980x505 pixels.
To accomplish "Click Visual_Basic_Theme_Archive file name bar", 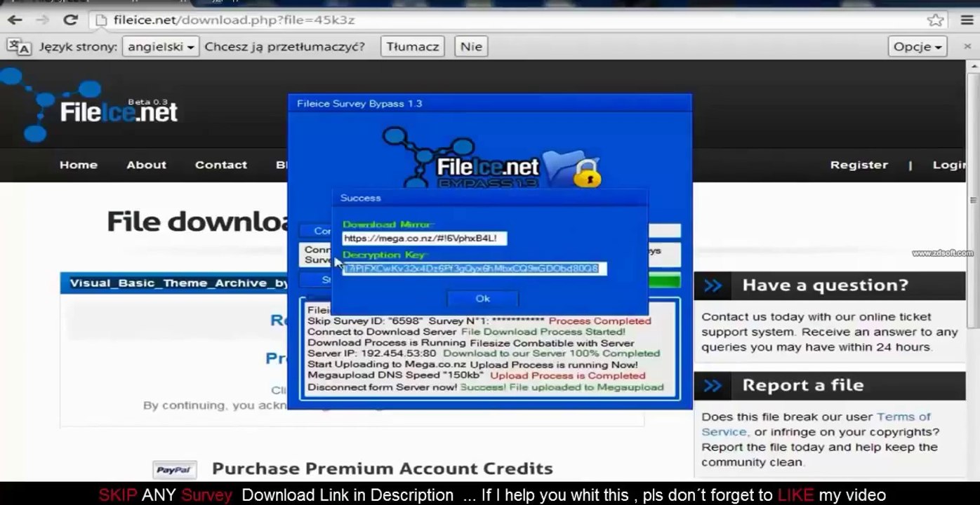I will pyautogui.click(x=175, y=283).
